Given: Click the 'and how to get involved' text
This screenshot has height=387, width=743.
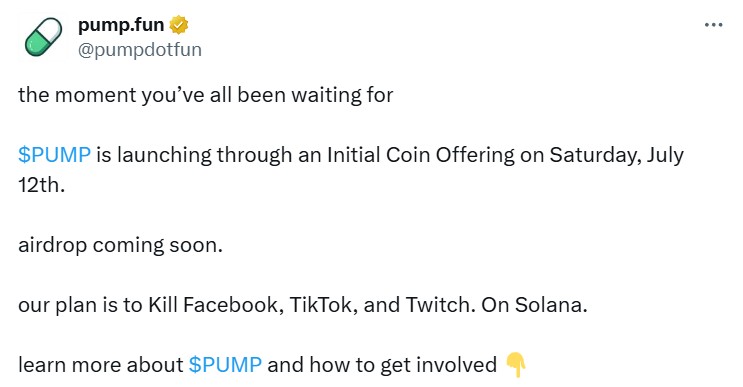Looking at the screenshot, I should click(382, 365).
